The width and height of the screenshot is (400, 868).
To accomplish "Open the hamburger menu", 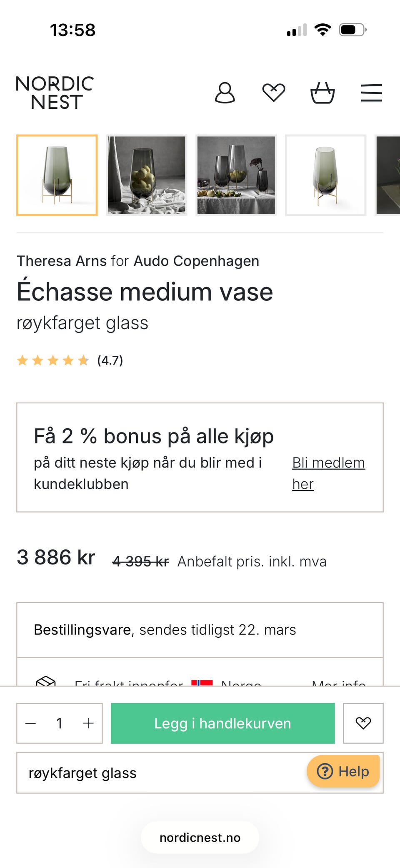I will (371, 93).
